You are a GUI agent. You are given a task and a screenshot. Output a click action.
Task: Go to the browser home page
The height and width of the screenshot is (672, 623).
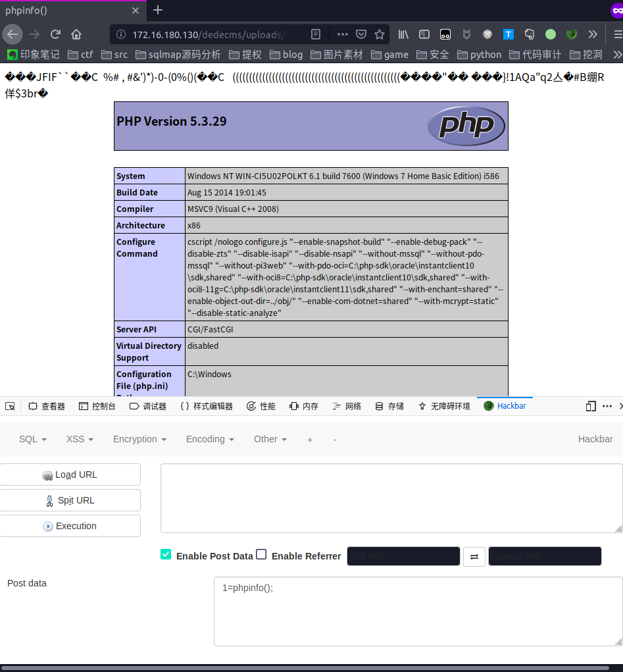click(x=76, y=34)
